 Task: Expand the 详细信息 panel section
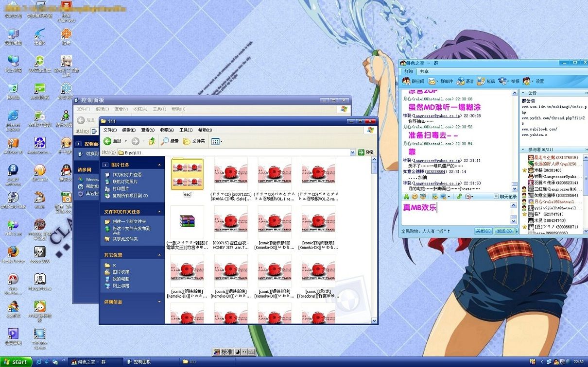[x=159, y=302]
